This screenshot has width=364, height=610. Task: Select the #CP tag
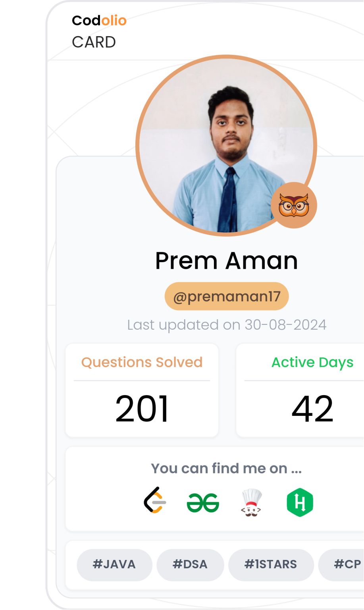click(x=347, y=564)
